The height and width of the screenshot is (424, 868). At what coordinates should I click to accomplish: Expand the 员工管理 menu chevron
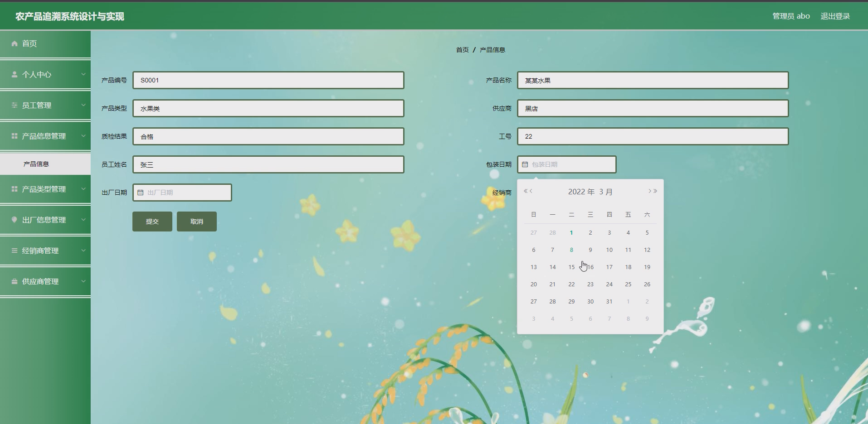83,105
